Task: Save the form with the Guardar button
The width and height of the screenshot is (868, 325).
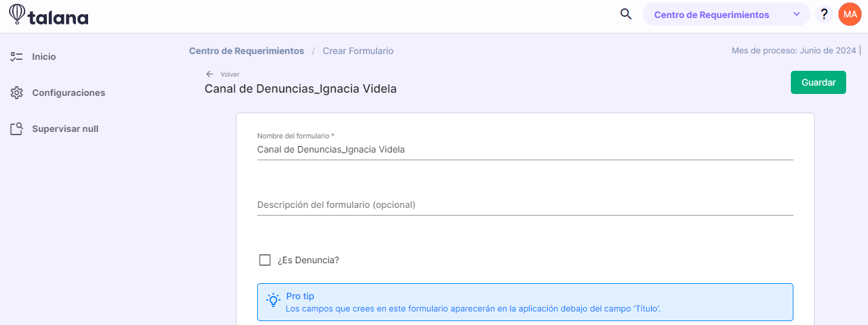Action: click(x=818, y=82)
